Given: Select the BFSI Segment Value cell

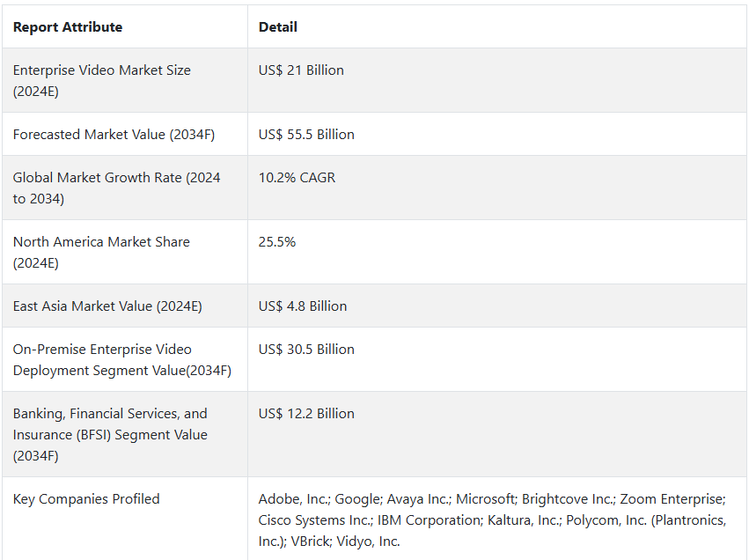Looking at the screenshot, I should coord(110,434).
